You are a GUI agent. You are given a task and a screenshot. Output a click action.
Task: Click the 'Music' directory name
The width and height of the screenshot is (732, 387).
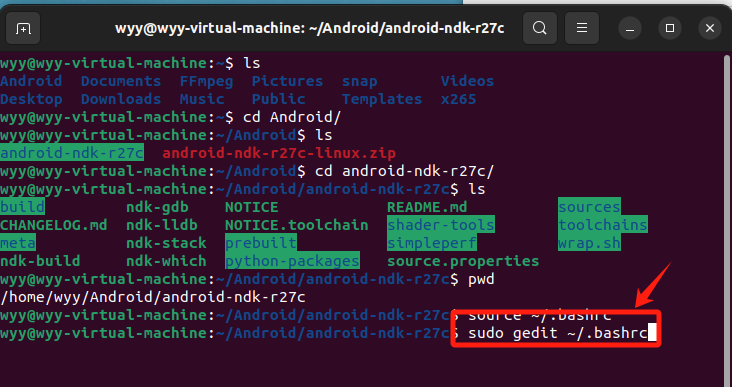point(202,99)
